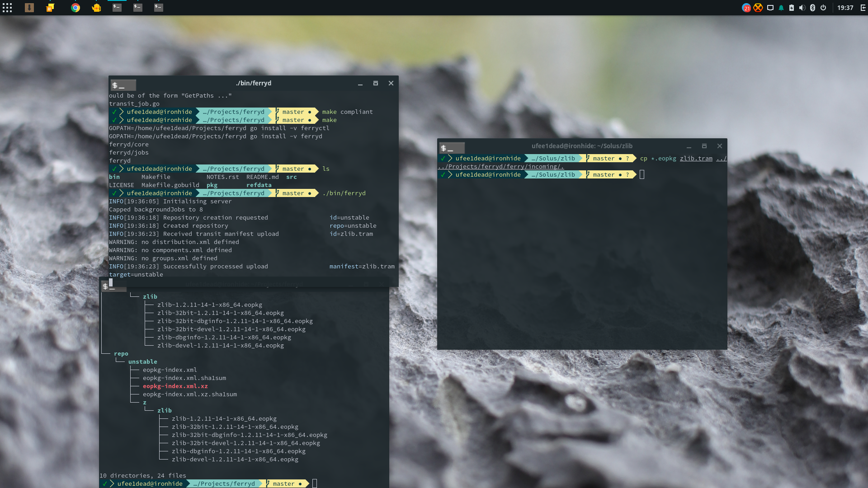868x488 pixels.
Task: Open the Bluetooth tray icon
Action: tap(812, 8)
